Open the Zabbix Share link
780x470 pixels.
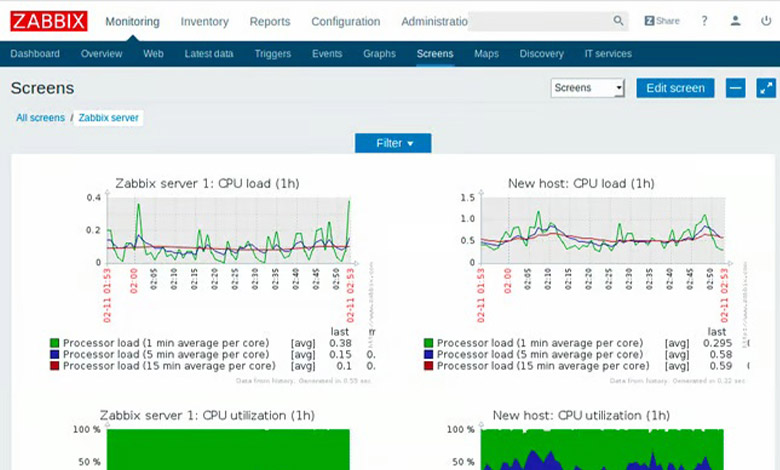click(662, 21)
